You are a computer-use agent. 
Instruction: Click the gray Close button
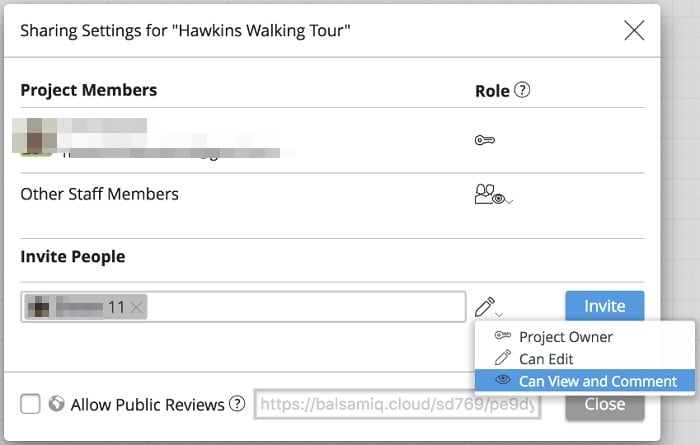[604, 405]
